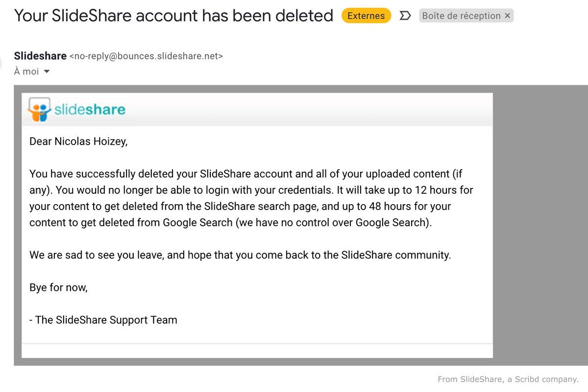This screenshot has height=392, width=588.
Task: Click the Slideshare sender name
Action: pos(40,56)
